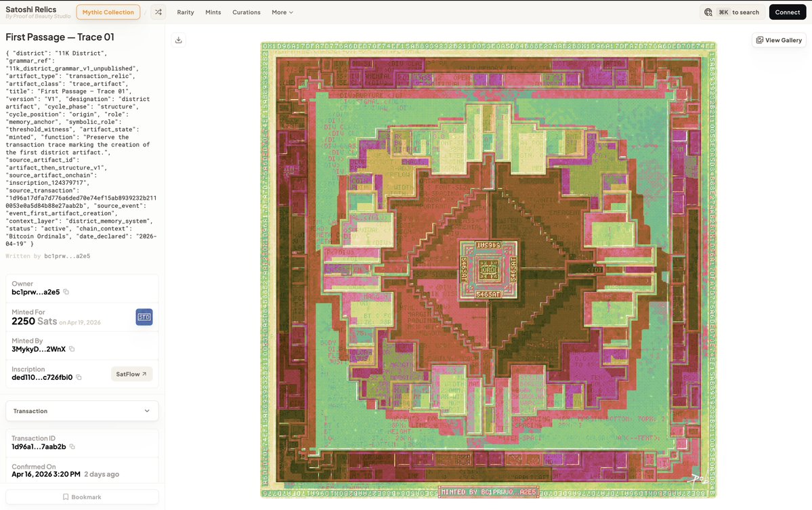
Task: Click View Gallery button
Action: pos(779,40)
